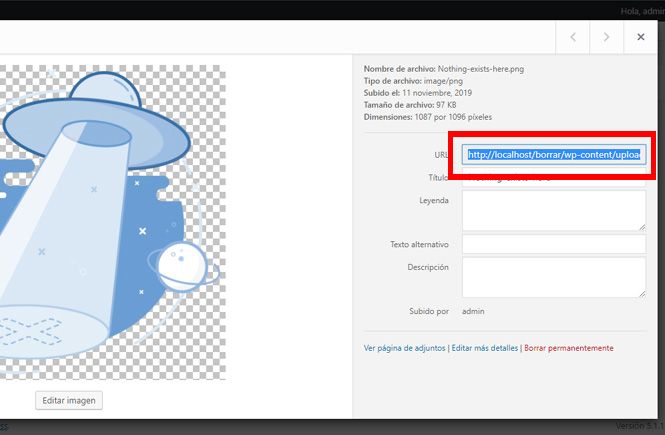Go to the previous attachment arrow

572,37
